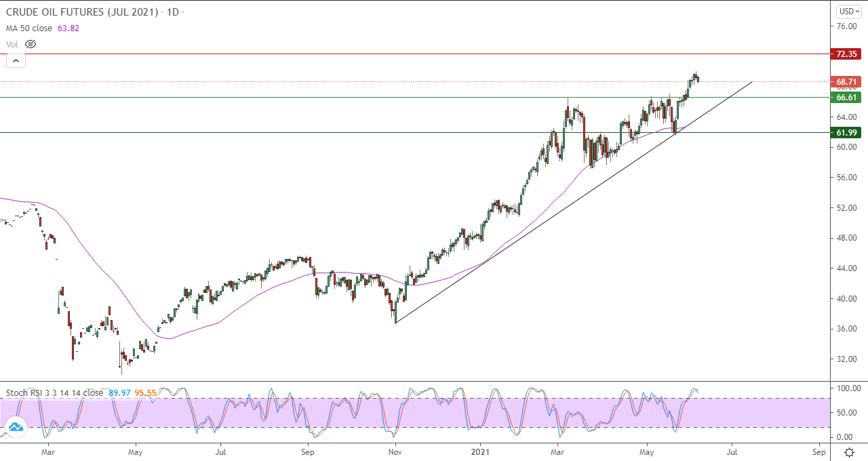Viewport: 868px width, 461px height.
Task: Click the 61.99 price level label
Action: tap(848, 133)
